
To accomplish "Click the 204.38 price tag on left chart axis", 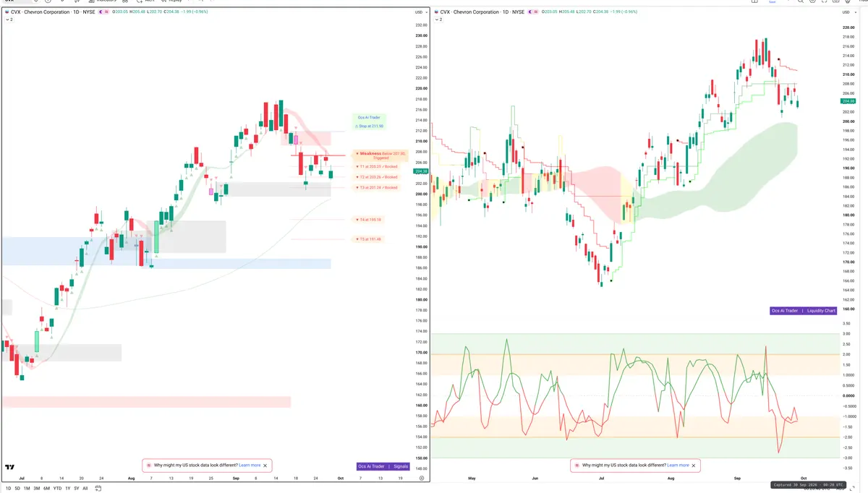I will tap(420, 171).
